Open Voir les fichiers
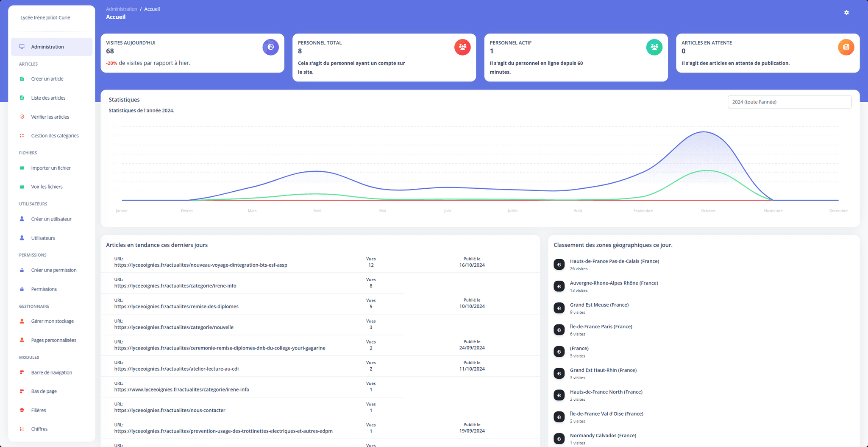The image size is (868, 447). point(47,187)
